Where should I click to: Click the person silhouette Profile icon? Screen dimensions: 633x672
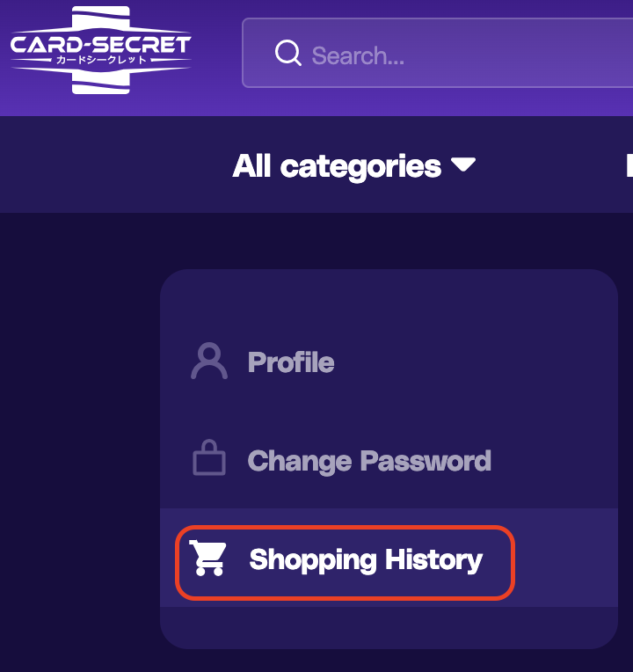[209, 361]
